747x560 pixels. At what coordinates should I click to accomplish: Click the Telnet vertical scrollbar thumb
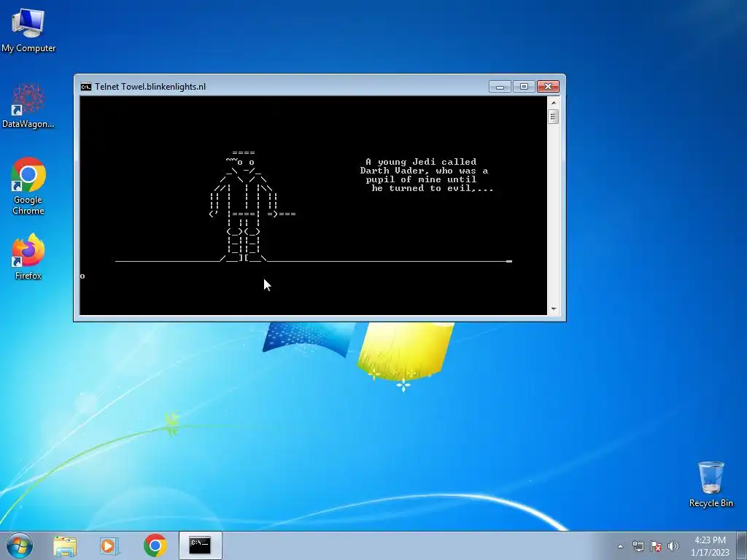tap(553, 117)
